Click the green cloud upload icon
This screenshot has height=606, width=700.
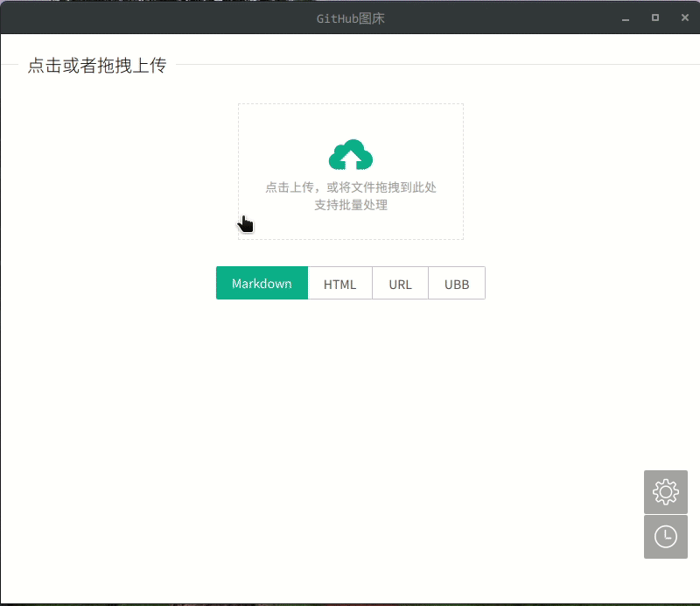pyautogui.click(x=351, y=155)
